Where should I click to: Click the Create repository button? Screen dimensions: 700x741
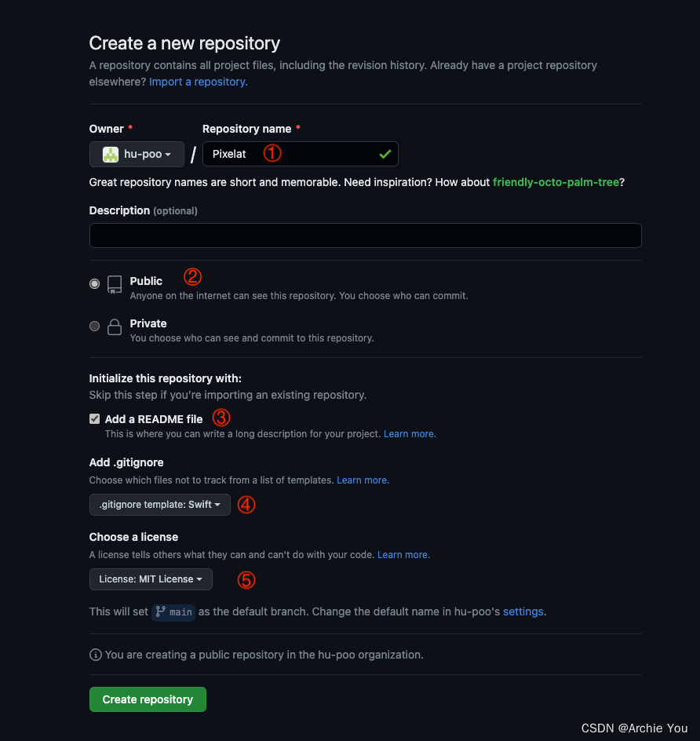[148, 699]
